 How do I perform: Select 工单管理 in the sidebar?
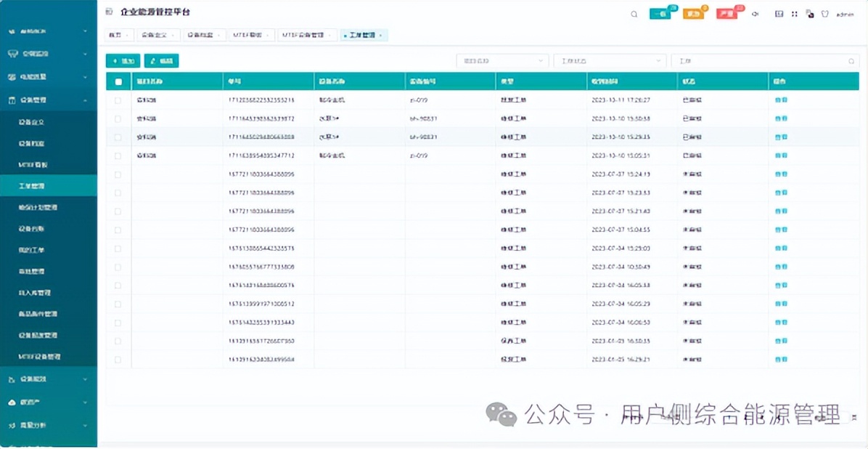pyautogui.click(x=48, y=186)
